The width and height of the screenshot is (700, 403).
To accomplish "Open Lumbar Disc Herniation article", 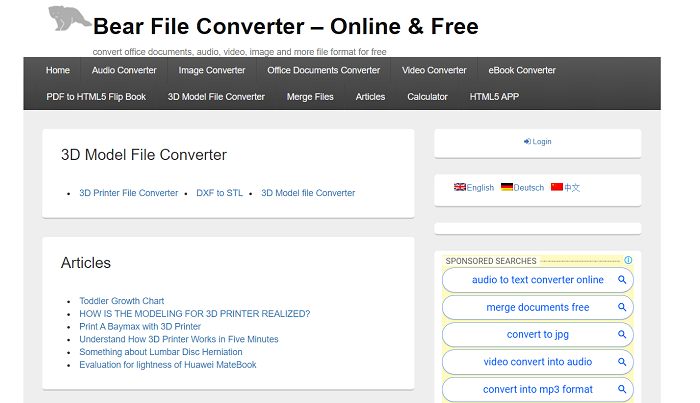I will click(x=161, y=352).
